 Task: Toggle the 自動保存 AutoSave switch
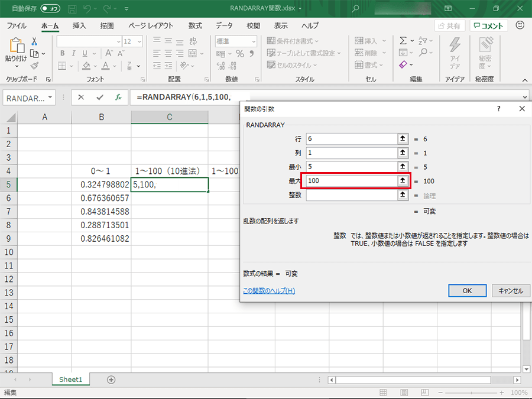50,9
